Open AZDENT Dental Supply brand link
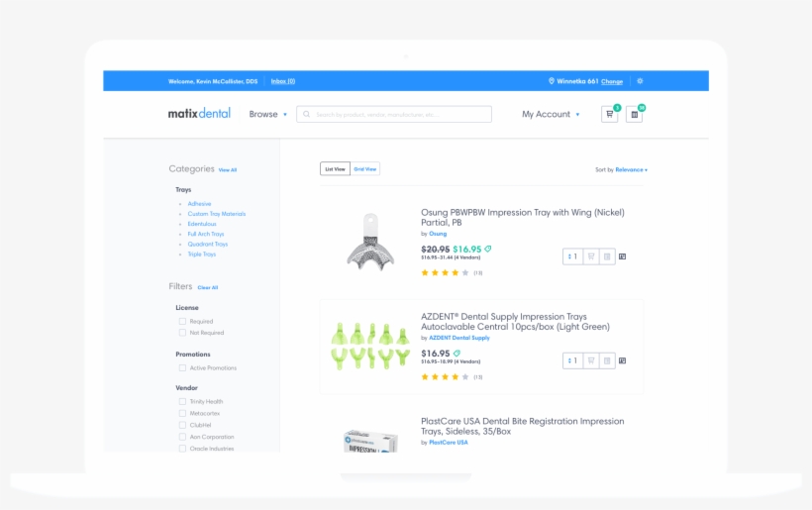Image resolution: width=812 pixels, height=510 pixels. [x=459, y=338]
